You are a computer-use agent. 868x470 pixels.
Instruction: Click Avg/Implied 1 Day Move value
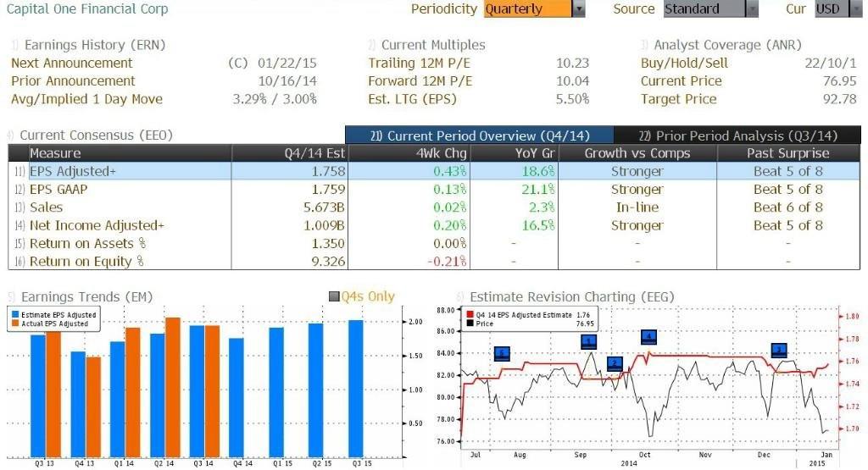click(x=275, y=99)
